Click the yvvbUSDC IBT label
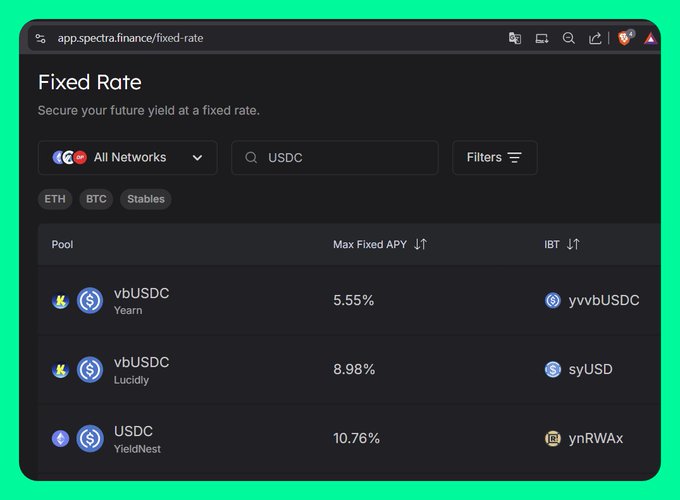 pos(604,300)
